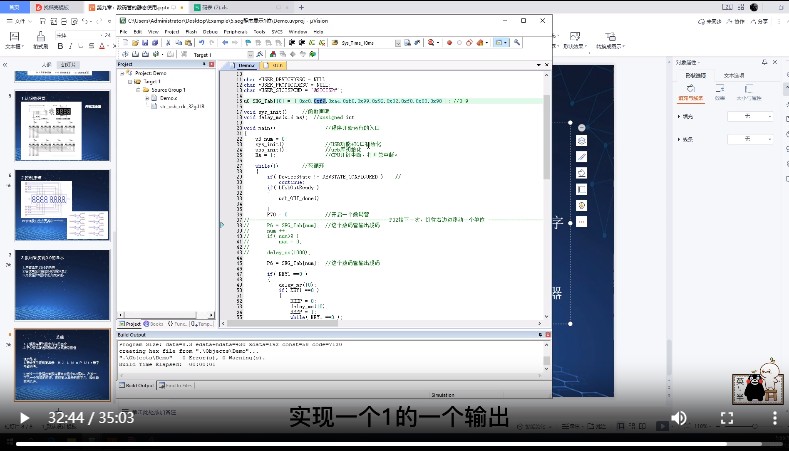The width and height of the screenshot is (789, 451).
Task: Collapse the Target 1 tree node
Action: point(130,82)
